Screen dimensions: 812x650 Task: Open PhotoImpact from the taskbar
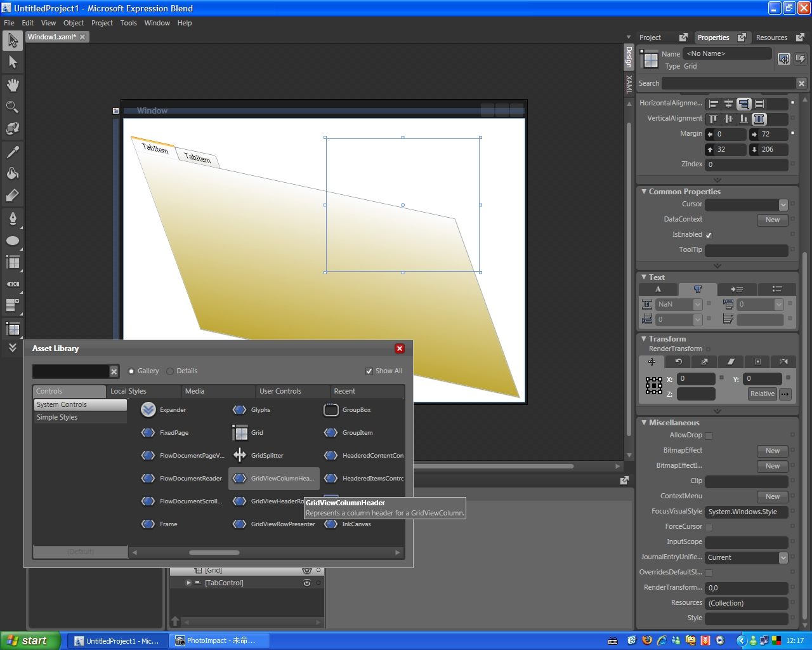point(219,640)
